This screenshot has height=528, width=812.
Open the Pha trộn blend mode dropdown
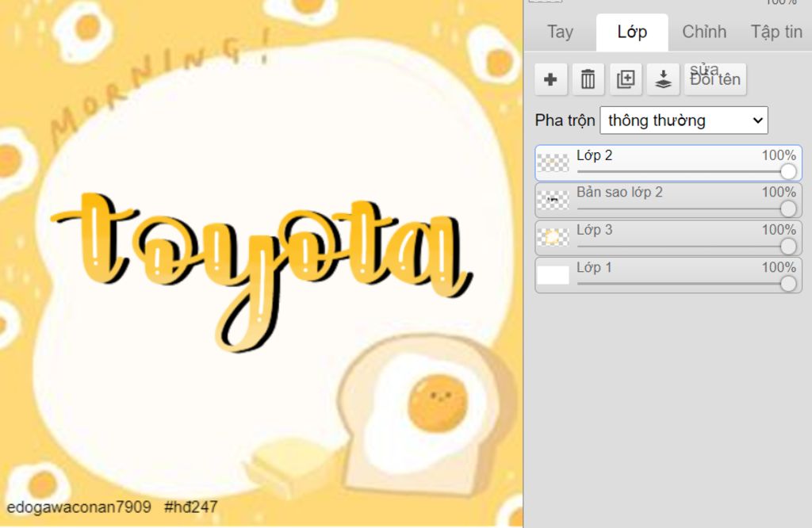click(x=684, y=121)
